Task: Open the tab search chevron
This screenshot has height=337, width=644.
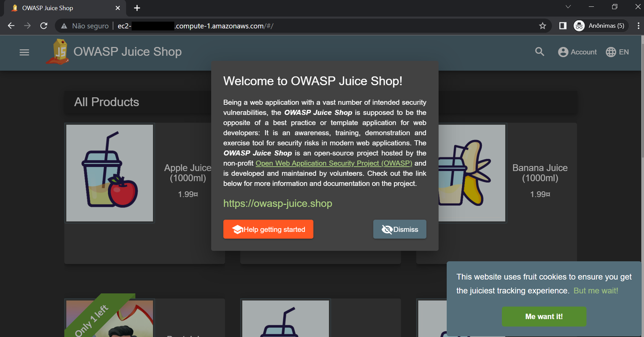Action: pyautogui.click(x=568, y=7)
